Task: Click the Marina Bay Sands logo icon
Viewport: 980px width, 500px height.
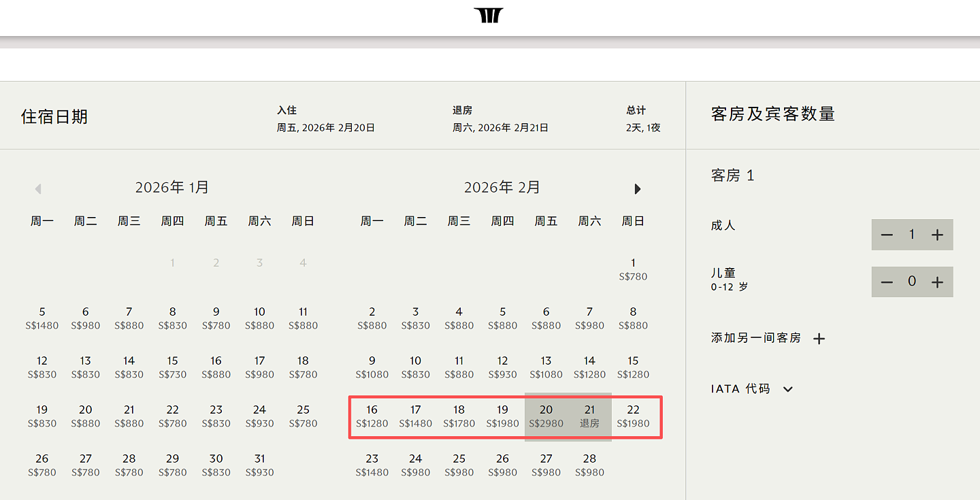Action: [489, 15]
